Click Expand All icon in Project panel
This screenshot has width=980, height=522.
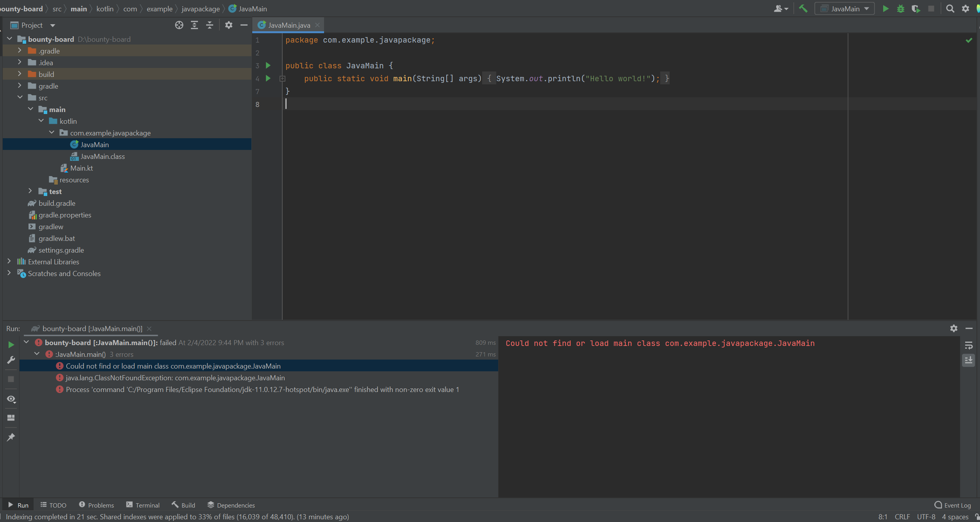[194, 25]
